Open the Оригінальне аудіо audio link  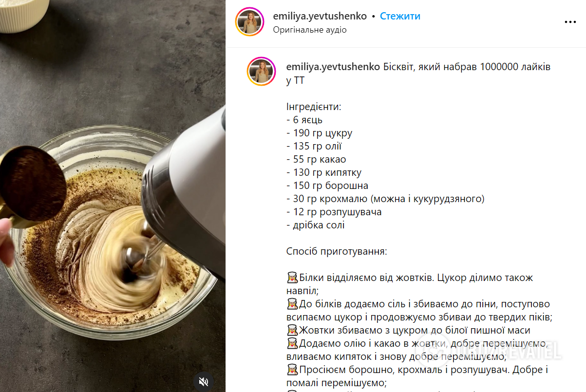pos(310,30)
